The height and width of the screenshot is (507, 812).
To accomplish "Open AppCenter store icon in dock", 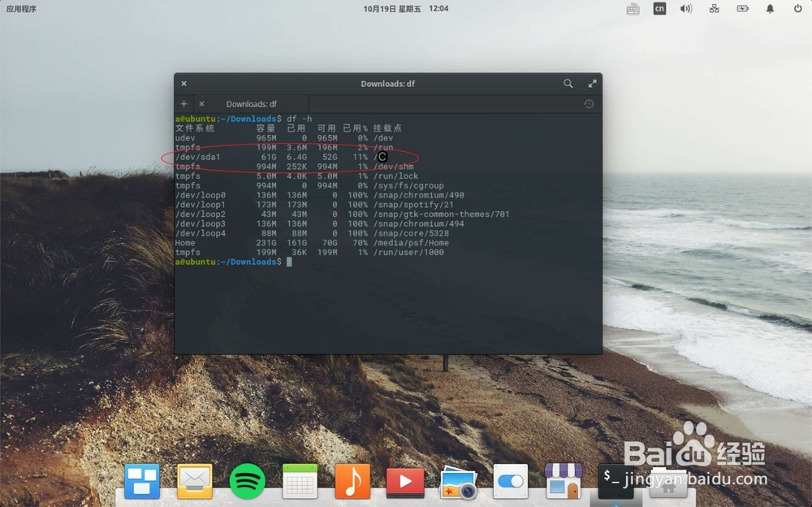I will pyautogui.click(x=564, y=481).
